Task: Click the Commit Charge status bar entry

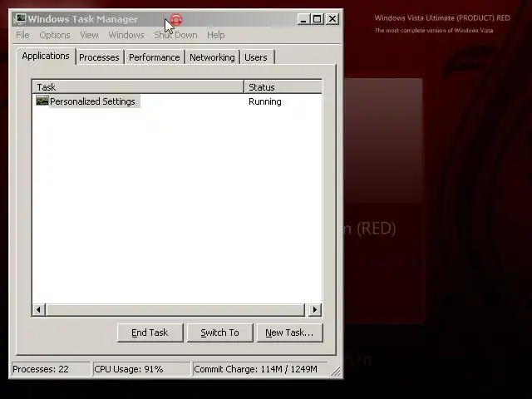Action: tap(260, 369)
